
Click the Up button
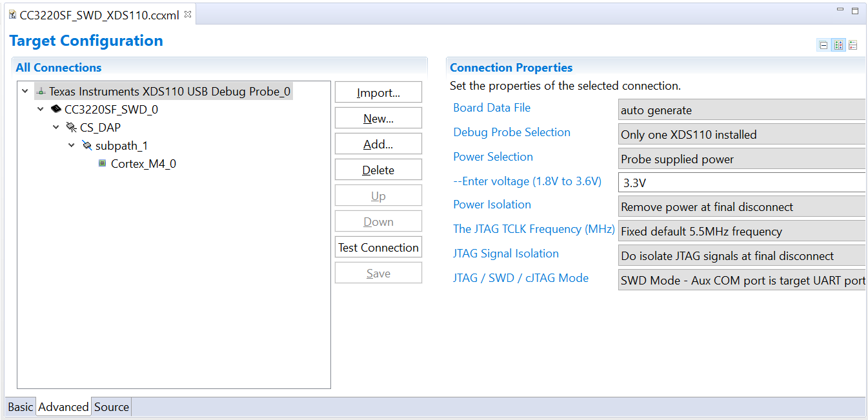point(378,195)
